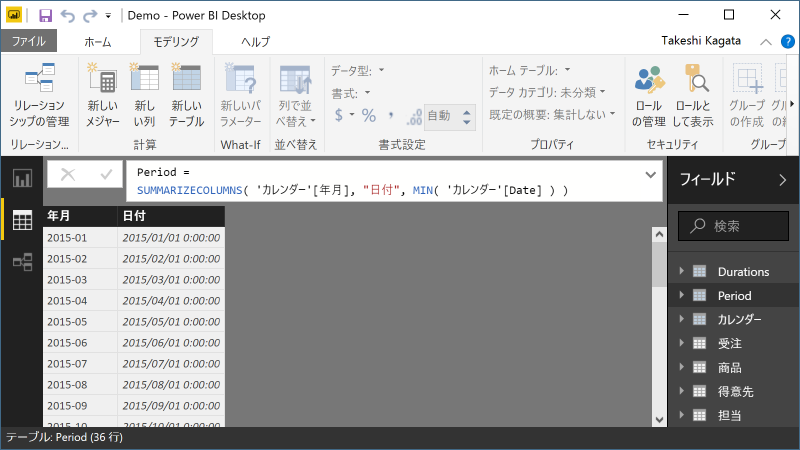This screenshot has width=800, height=450.
Task: Expand the 担当 table
Action: [682, 415]
